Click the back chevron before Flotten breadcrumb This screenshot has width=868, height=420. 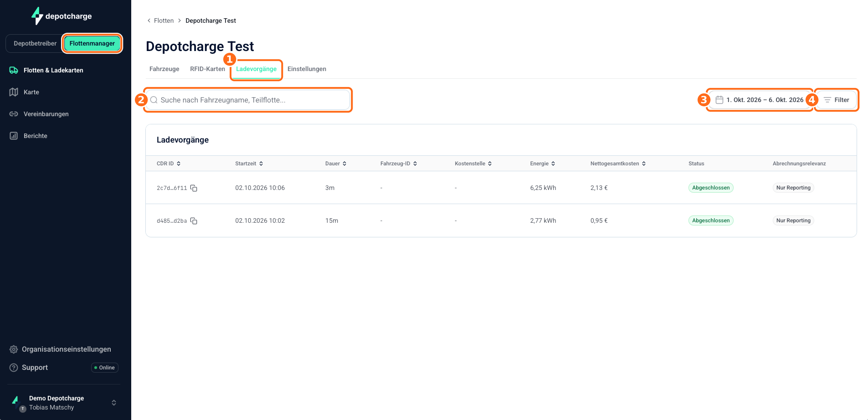pyautogui.click(x=149, y=20)
